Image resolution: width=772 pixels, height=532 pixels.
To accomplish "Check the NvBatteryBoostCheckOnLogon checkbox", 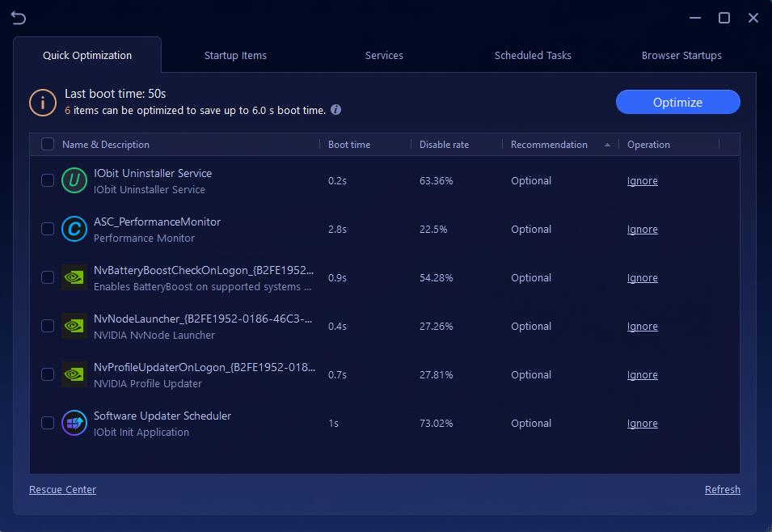I will 48,277.
